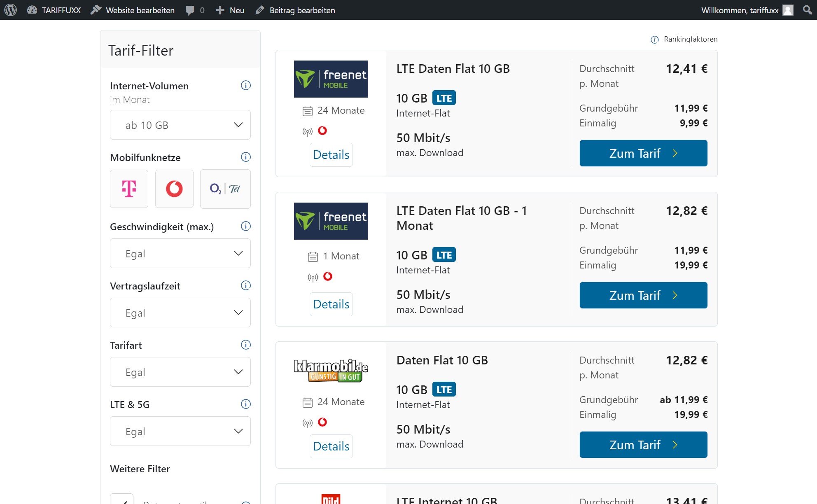
Task: Click the Neu plus menu item
Action: coord(230,10)
